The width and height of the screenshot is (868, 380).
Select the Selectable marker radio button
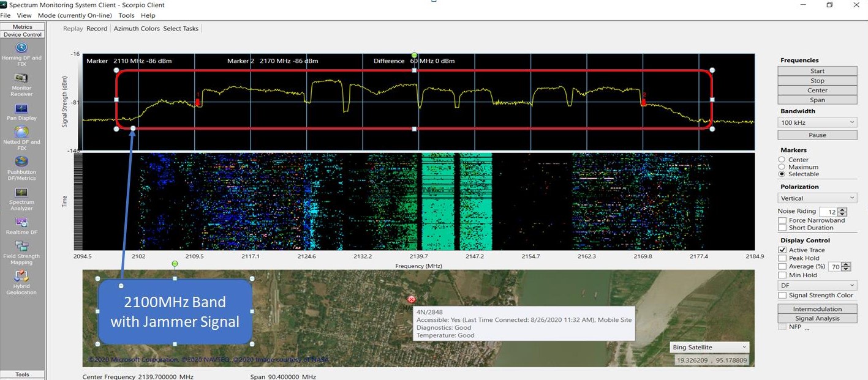click(x=782, y=174)
